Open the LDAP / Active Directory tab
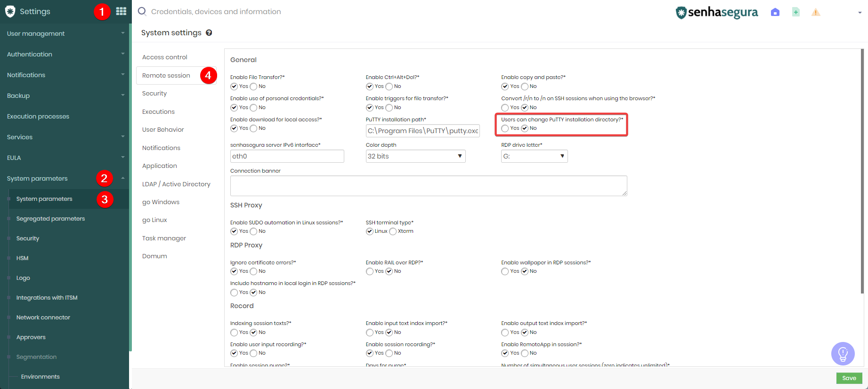Viewport: 868px width, 389px height. [176, 184]
